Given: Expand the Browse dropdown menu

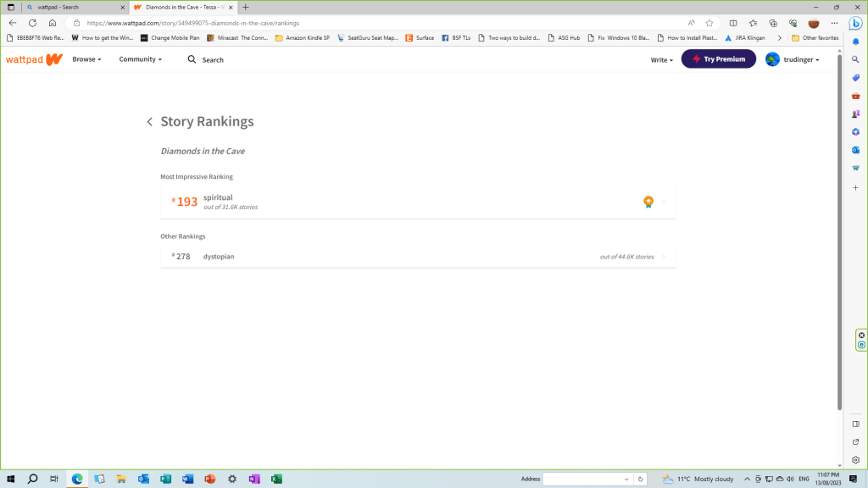Looking at the screenshot, I should [86, 59].
